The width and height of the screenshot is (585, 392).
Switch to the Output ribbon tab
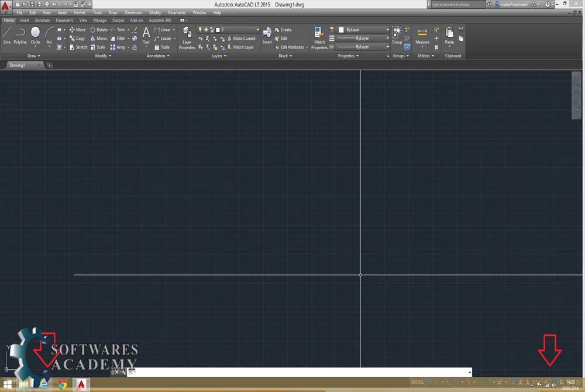point(118,20)
